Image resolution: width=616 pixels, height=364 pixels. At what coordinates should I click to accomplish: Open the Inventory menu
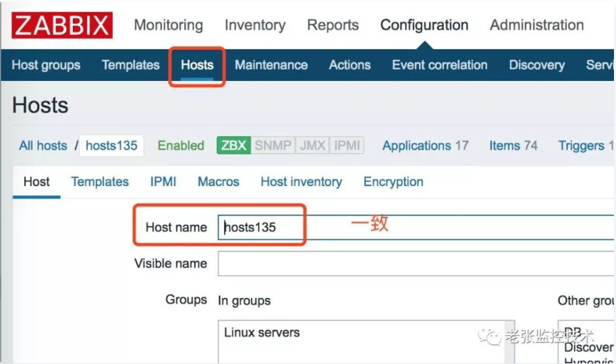(x=255, y=26)
